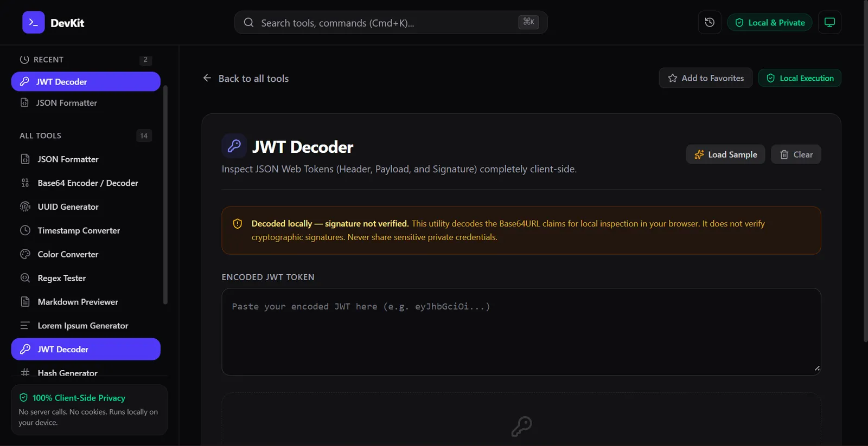Screen dimensions: 868x446
Task: Click the green shield icon in privacy card
Action: pos(23,398)
